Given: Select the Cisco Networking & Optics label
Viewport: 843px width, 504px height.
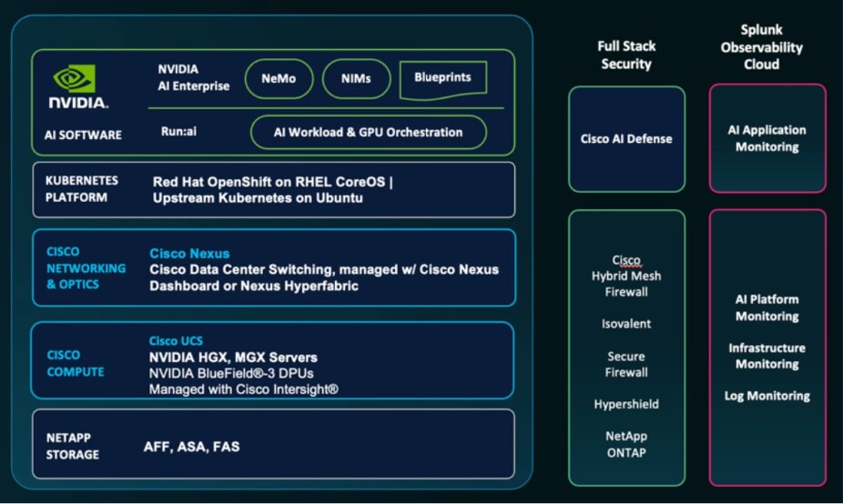Looking at the screenshot, I should click(x=86, y=268).
